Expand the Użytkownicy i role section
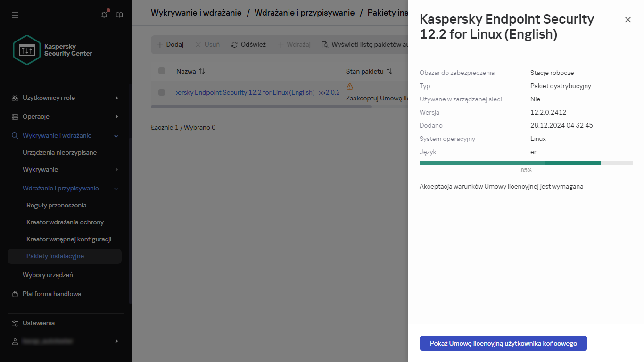The height and width of the screenshot is (362, 644). [66, 98]
